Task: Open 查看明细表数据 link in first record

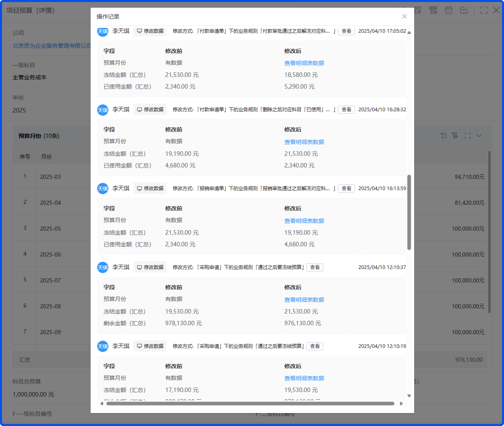Action: click(304, 63)
